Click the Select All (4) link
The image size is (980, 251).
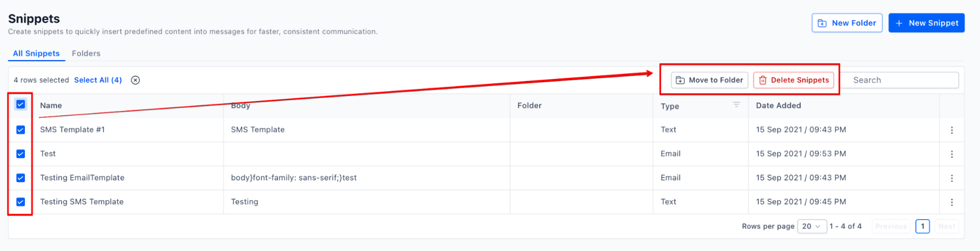98,80
